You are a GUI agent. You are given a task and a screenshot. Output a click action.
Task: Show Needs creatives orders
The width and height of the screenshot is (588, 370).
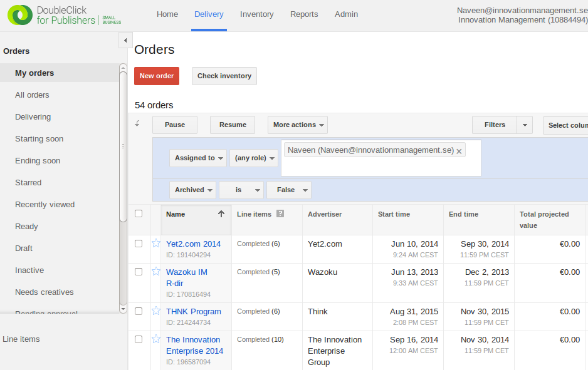tap(45, 292)
